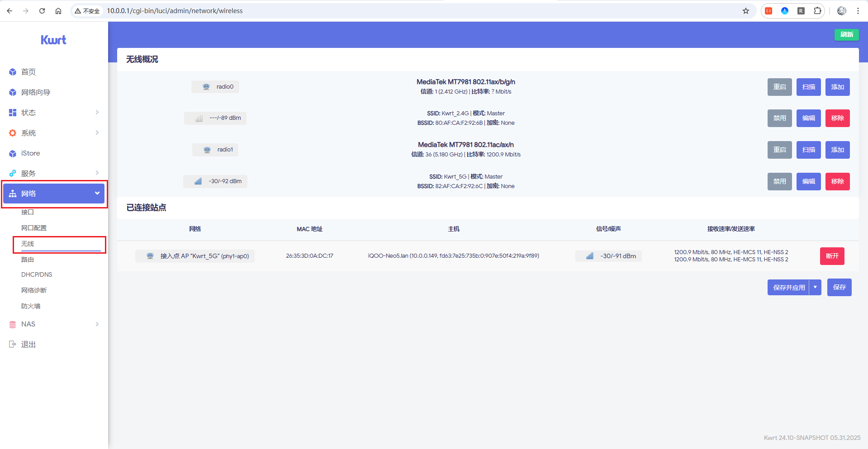
Task: Click the logout icon beside 退出
Action: click(13, 345)
